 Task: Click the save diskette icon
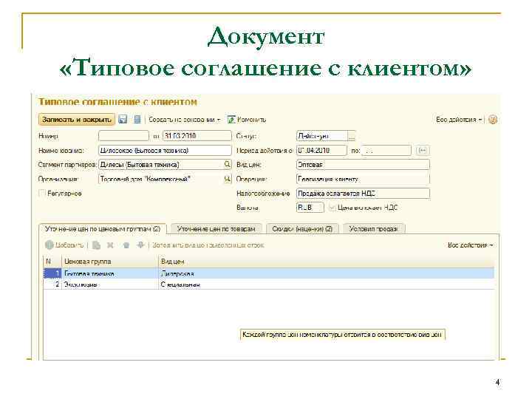[x=123, y=120]
